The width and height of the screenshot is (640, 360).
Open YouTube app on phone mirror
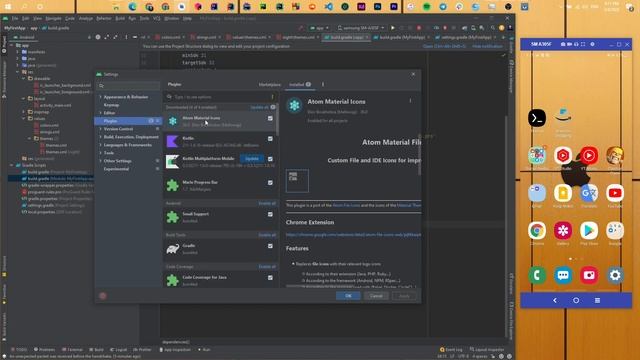pyautogui.click(x=615, y=193)
